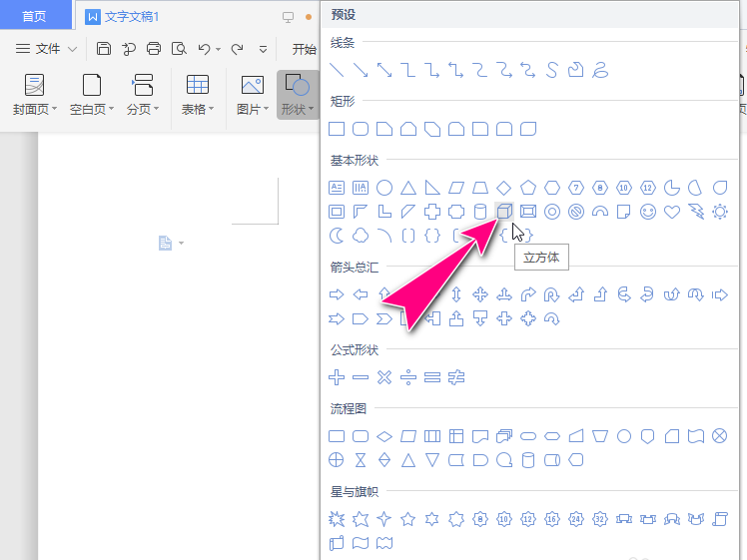Select the lightning bolt shape
747x560 pixels.
pyautogui.click(x=696, y=212)
